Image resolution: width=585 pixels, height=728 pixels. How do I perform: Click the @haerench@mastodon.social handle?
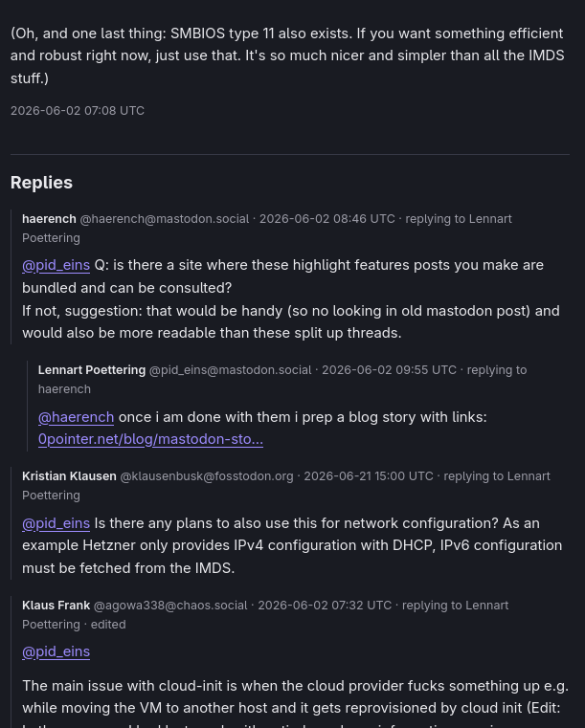click(x=165, y=219)
